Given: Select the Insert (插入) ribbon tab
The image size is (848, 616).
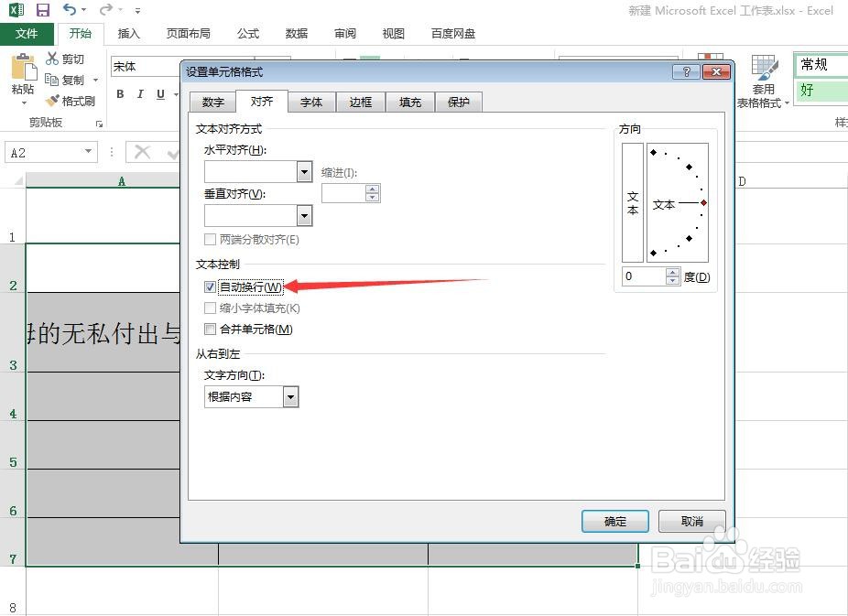Looking at the screenshot, I should point(127,33).
